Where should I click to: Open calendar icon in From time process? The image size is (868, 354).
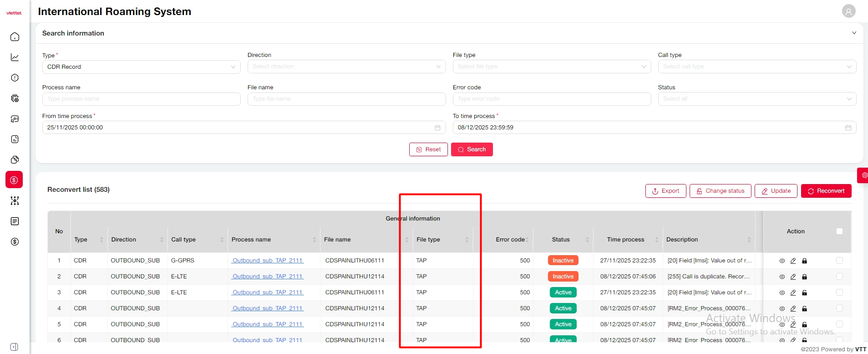437,128
